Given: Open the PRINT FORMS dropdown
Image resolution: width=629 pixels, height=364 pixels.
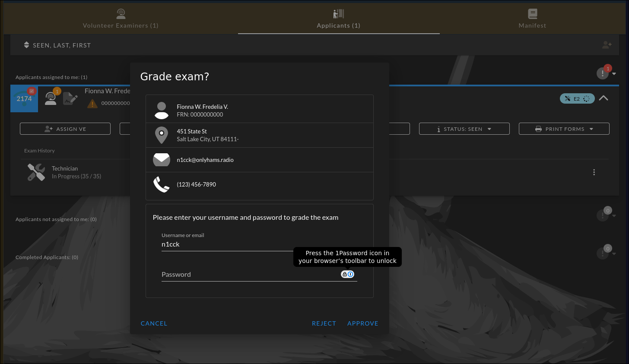Looking at the screenshot, I should pyautogui.click(x=564, y=129).
